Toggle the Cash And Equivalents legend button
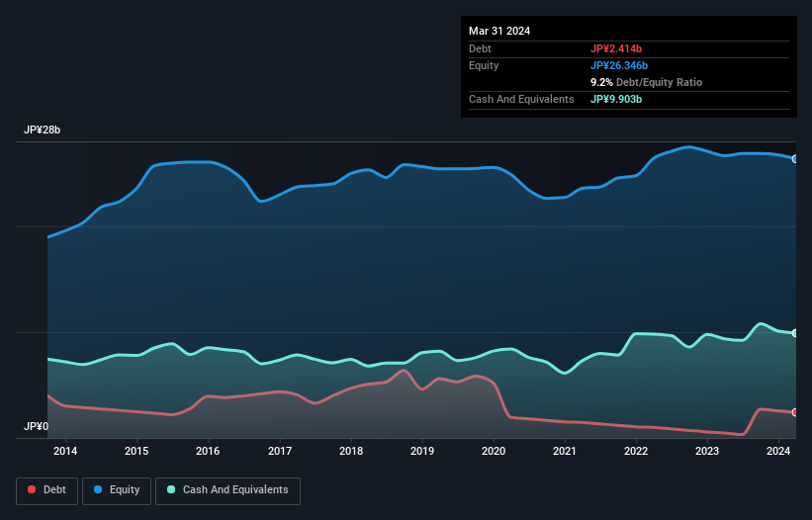The height and width of the screenshot is (520, 812). point(227,490)
